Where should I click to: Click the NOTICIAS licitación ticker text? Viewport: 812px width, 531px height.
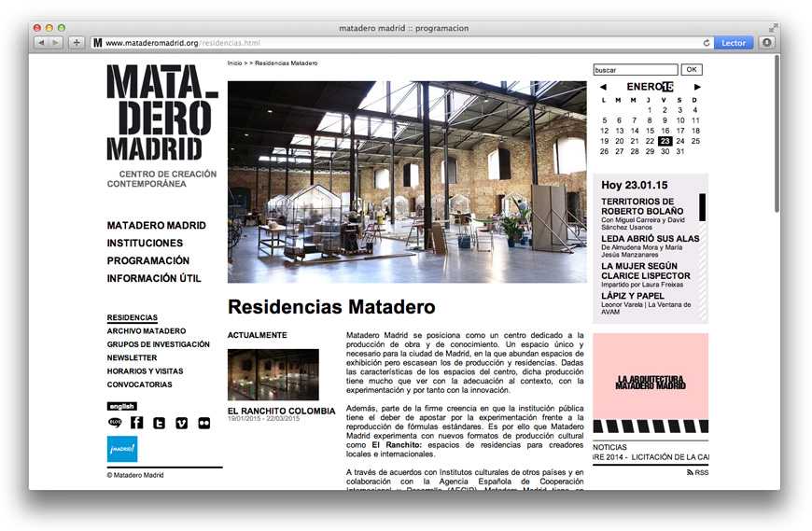click(x=651, y=457)
